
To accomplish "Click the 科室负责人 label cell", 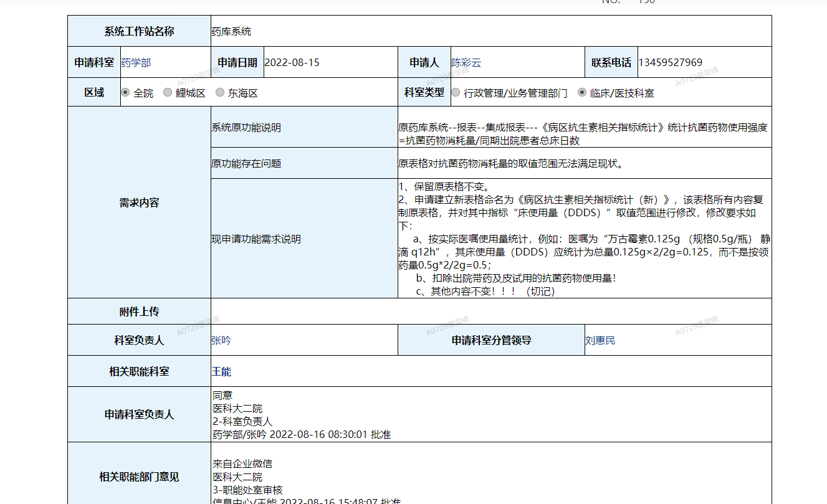I will 139,340.
